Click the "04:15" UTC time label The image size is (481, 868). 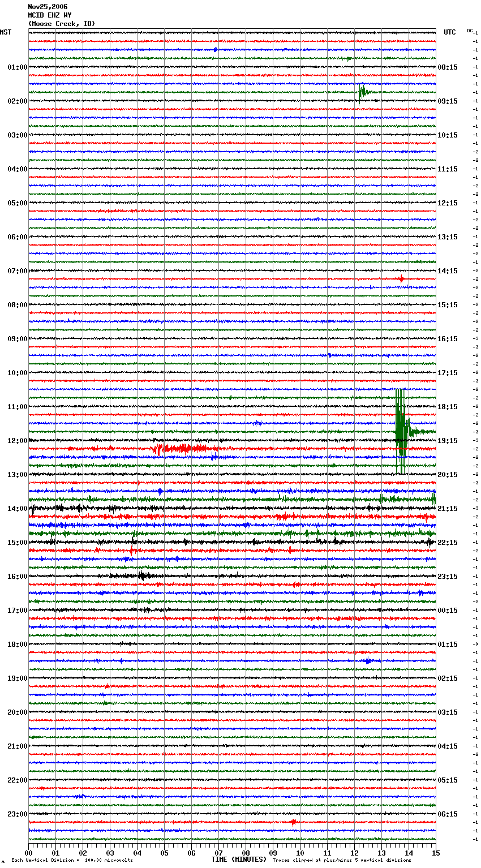pos(448,746)
